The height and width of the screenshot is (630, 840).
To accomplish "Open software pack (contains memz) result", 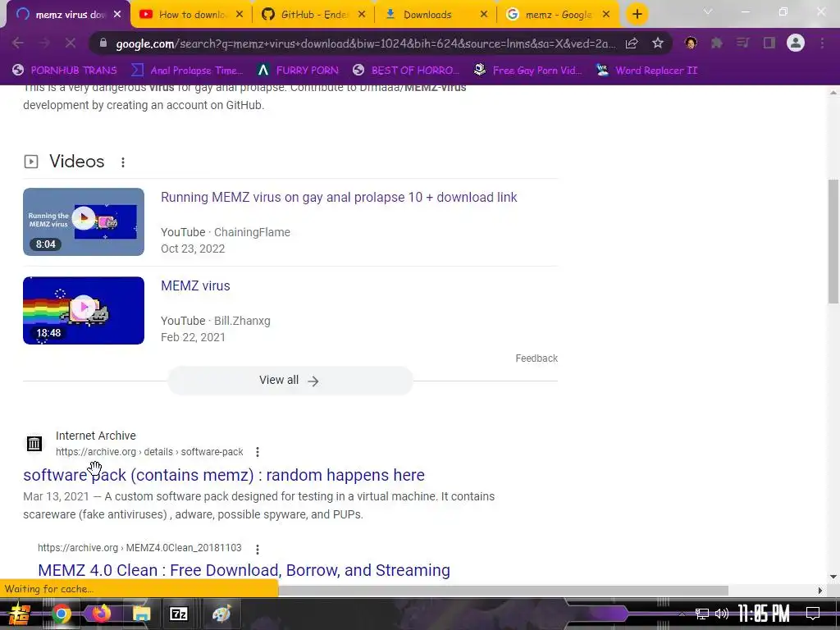I will pyautogui.click(x=224, y=475).
